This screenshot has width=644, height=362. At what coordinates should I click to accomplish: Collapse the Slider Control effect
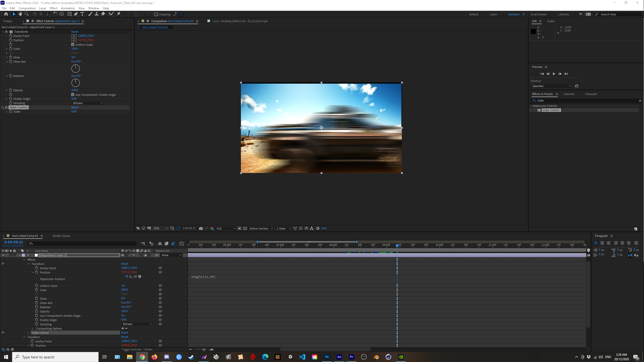(3, 107)
